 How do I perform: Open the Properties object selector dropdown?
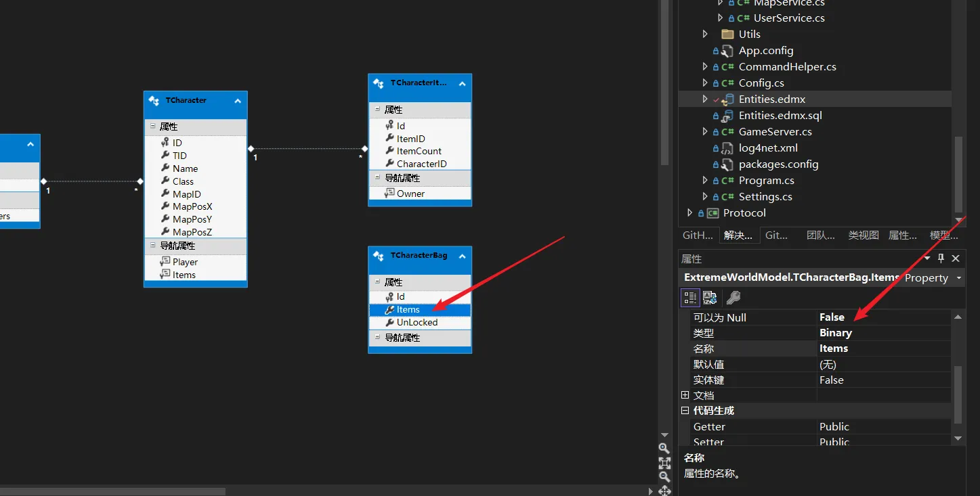(959, 278)
